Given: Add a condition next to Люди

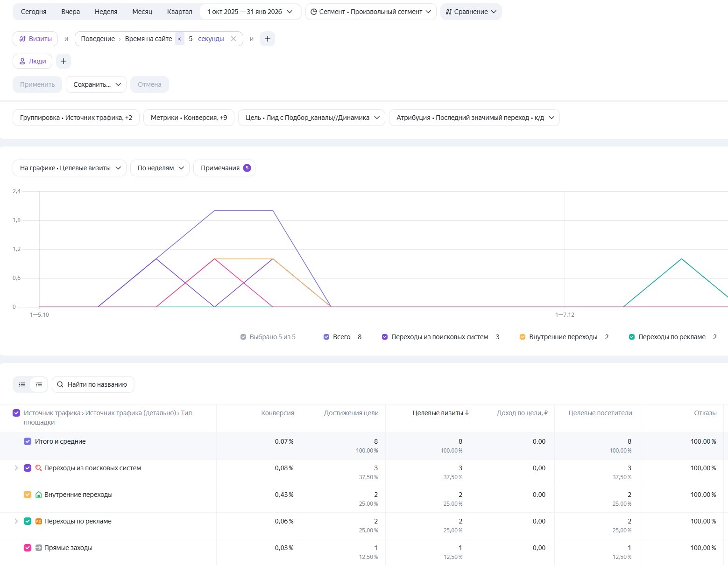Looking at the screenshot, I should tap(64, 61).
